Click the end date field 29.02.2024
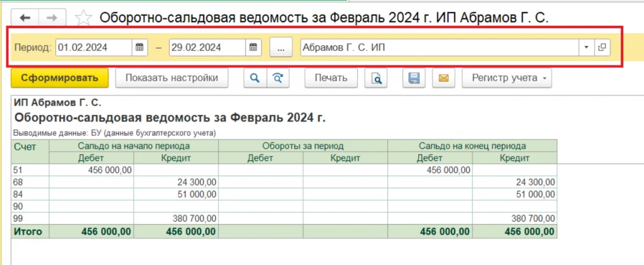The height and width of the screenshot is (265, 644). click(x=208, y=47)
